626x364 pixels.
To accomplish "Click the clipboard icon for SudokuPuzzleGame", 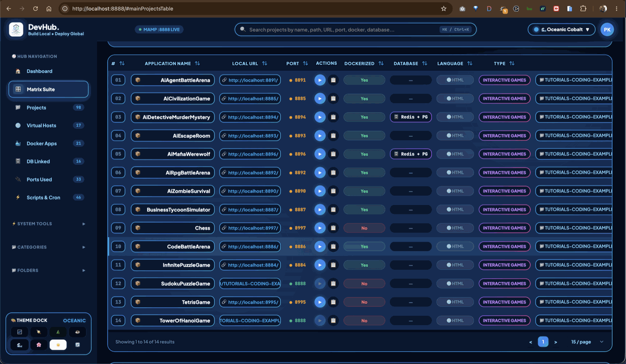I will pyautogui.click(x=333, y=284).
